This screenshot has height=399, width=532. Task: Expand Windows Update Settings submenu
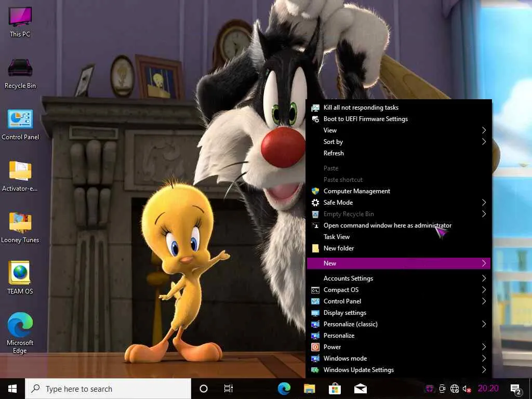tap(398, 370)
